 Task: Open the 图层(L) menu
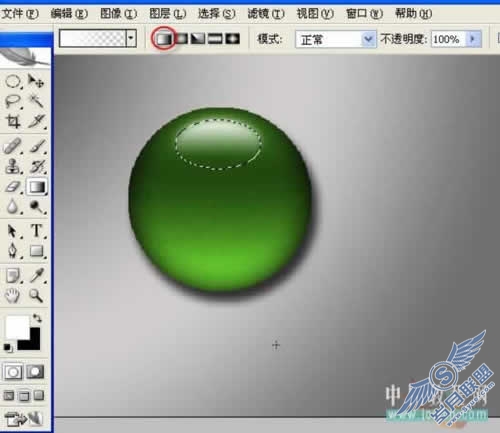[167, 14]
